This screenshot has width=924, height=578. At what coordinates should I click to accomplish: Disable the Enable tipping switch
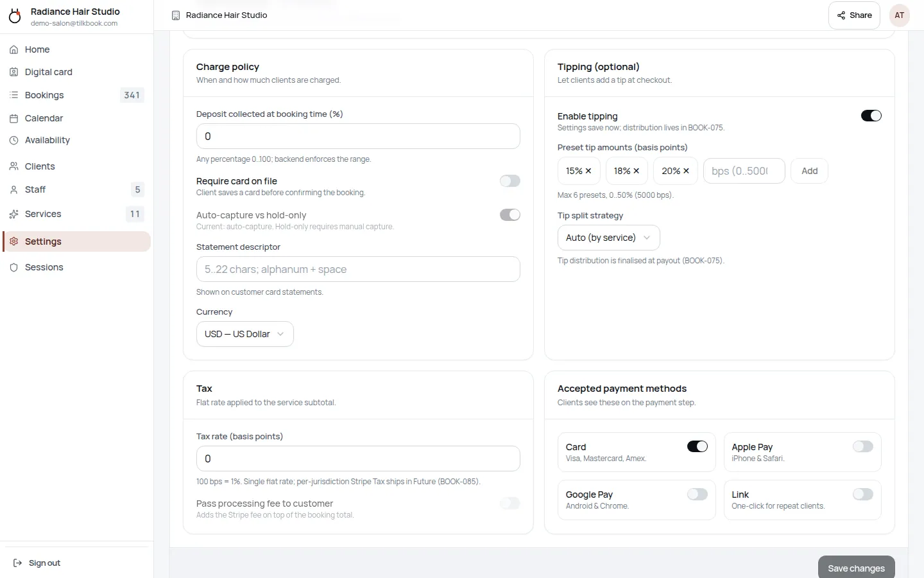[871, 116]
